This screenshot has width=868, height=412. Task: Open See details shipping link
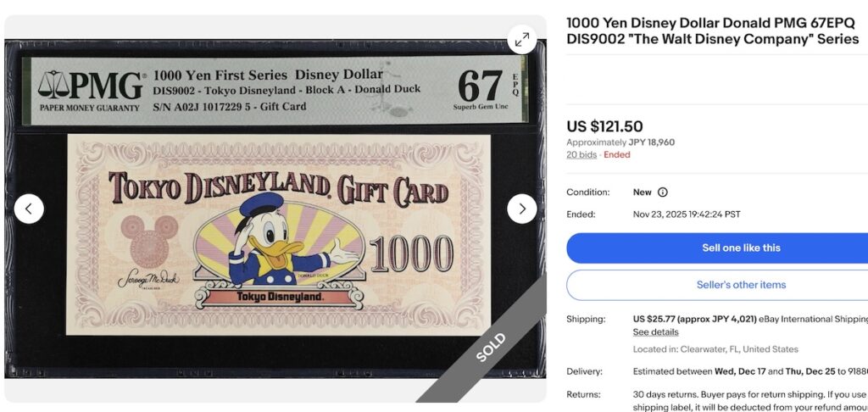tap(655, 332)
